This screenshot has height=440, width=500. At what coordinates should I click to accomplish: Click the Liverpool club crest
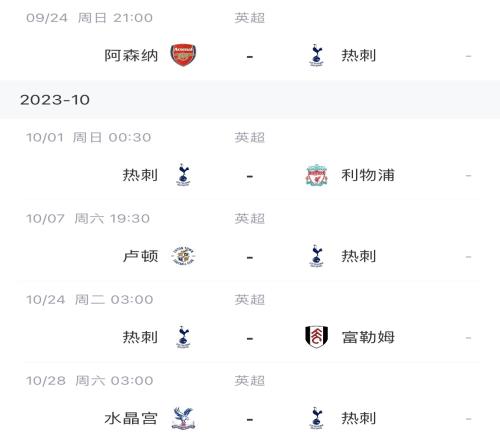click(316, 175)
